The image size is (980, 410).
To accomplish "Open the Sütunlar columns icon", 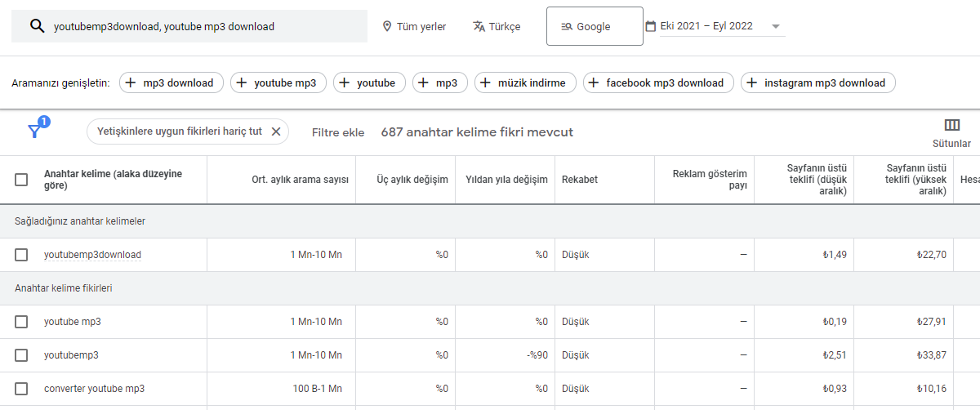I will click(x=951, y=125).
